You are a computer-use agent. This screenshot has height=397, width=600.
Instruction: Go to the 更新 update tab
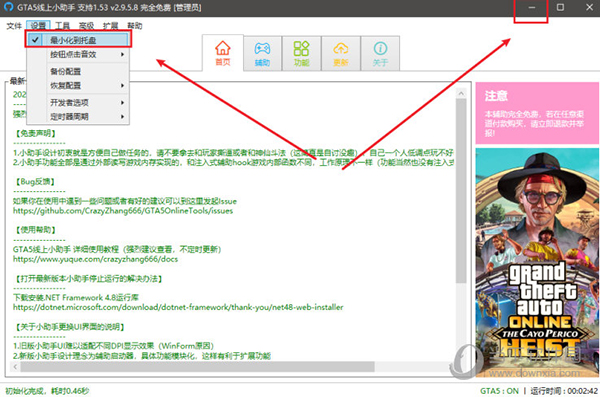341,53
